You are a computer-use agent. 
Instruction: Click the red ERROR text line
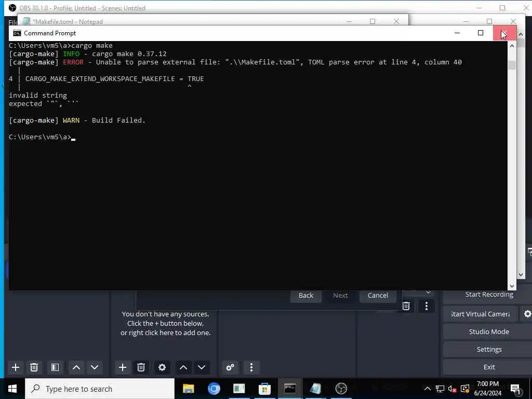tap(235, 62)
